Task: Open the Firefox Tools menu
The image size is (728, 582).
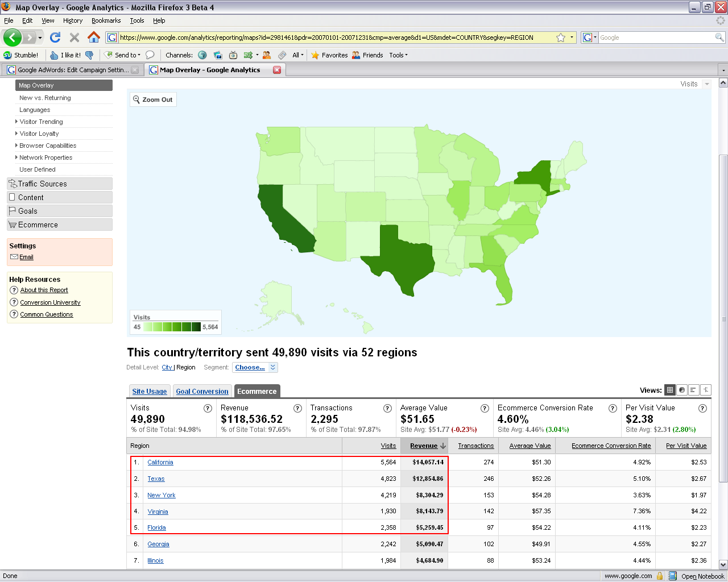Action: 136,20
